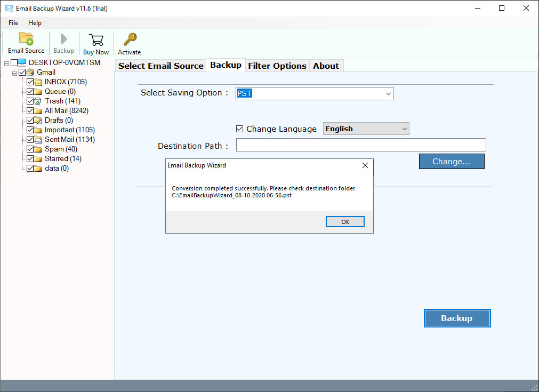Click the Change... destination button
The image size is (539, 392).
(x=452, y=161)
